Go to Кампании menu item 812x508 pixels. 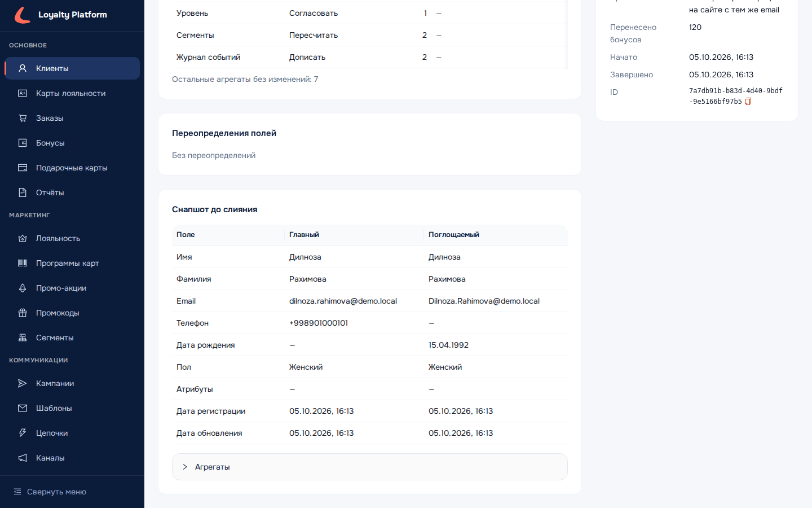[x=72, y=383]
